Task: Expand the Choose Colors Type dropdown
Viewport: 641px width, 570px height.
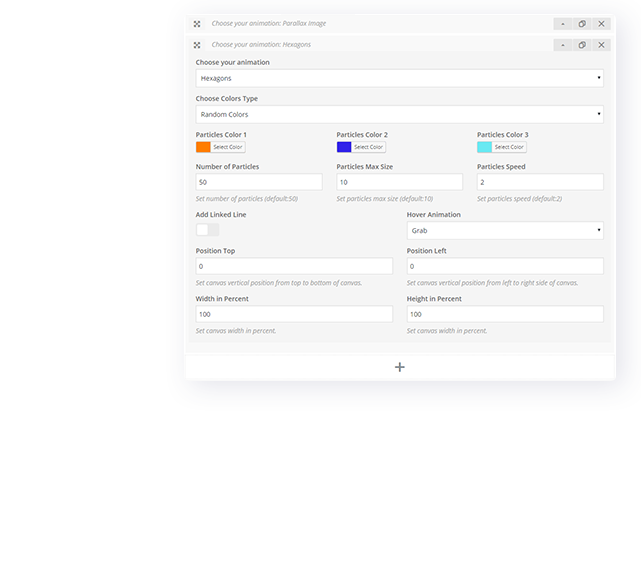Action: coord(399,115)
